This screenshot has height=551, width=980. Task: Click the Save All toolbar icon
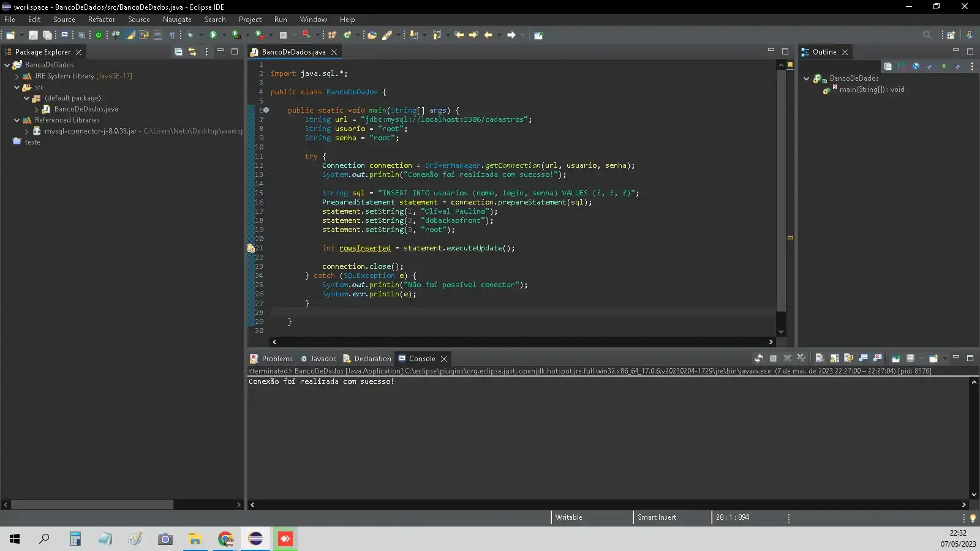tap(47, 35)
